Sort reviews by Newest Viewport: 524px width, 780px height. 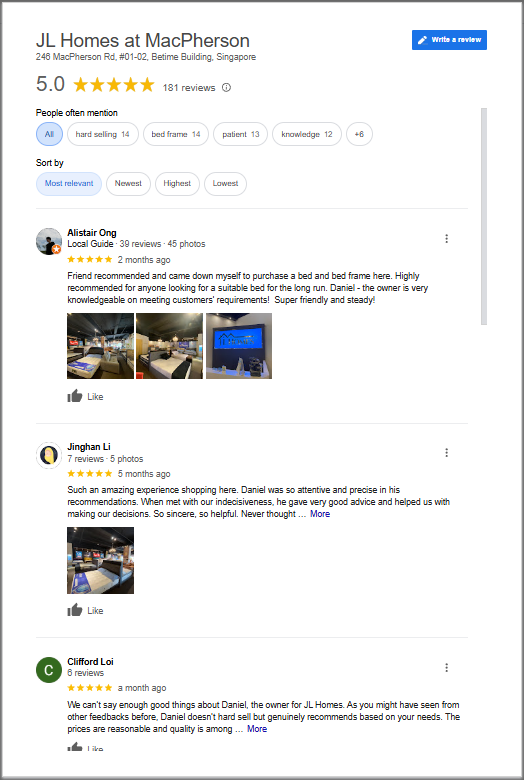(x=128, y=184)
